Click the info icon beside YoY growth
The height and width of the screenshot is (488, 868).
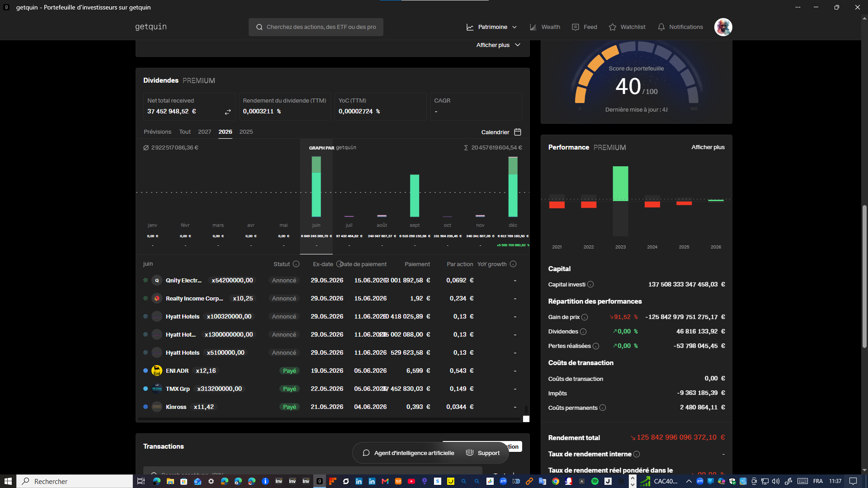click(x=513, y=264)
